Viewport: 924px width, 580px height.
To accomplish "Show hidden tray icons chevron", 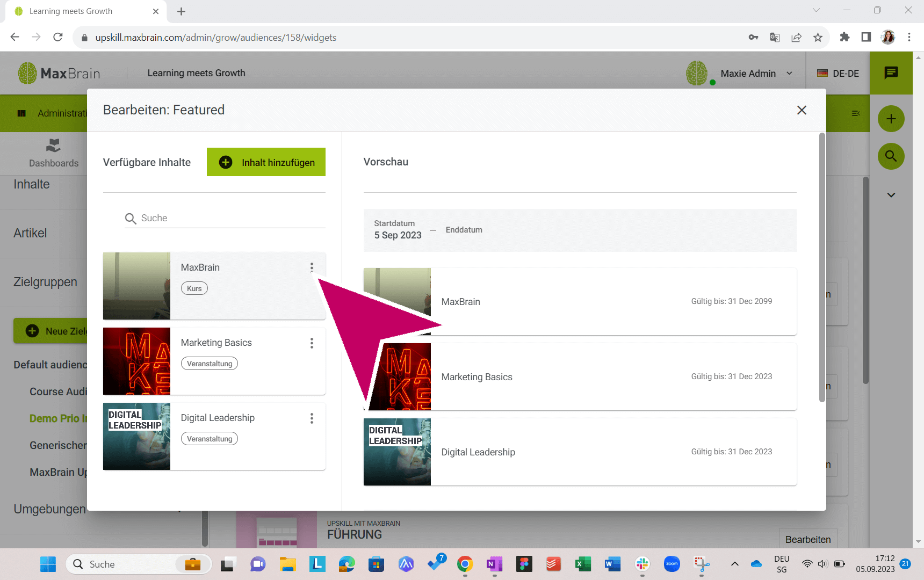I will (x=735, y=564).
